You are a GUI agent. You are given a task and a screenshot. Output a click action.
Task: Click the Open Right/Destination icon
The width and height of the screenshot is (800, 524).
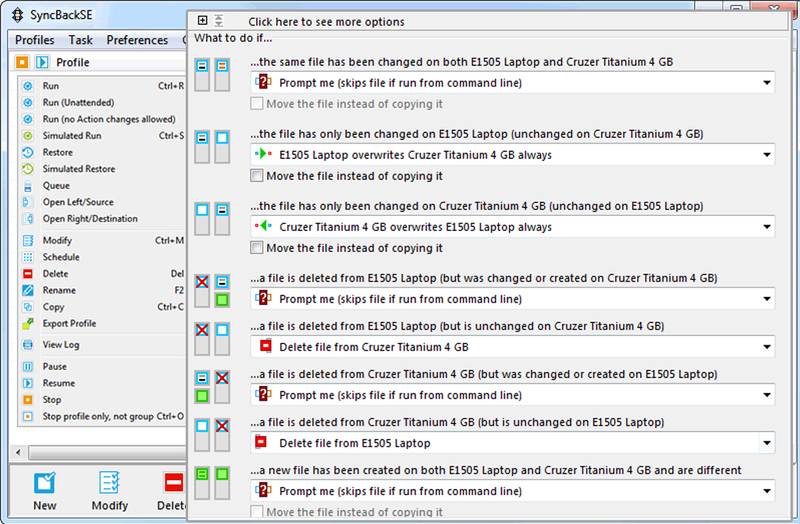point(28,219)
